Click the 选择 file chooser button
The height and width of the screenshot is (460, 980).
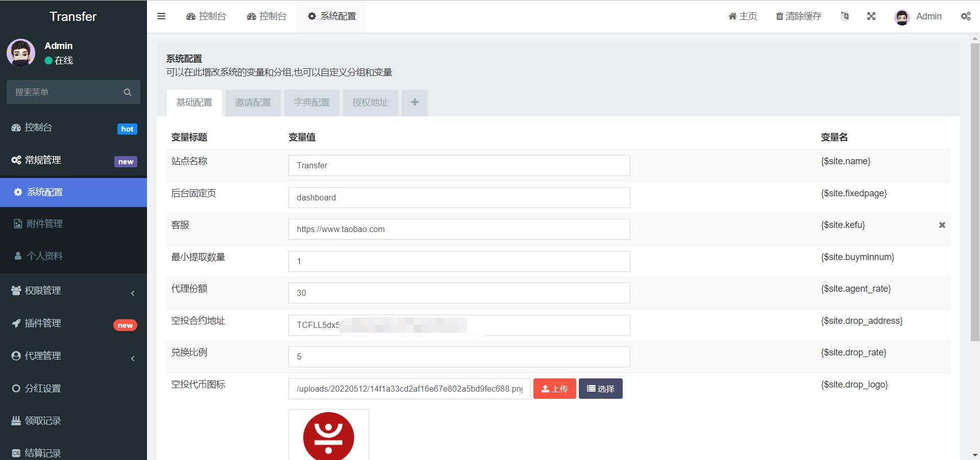pyautogui.click(x=601, y=389)
